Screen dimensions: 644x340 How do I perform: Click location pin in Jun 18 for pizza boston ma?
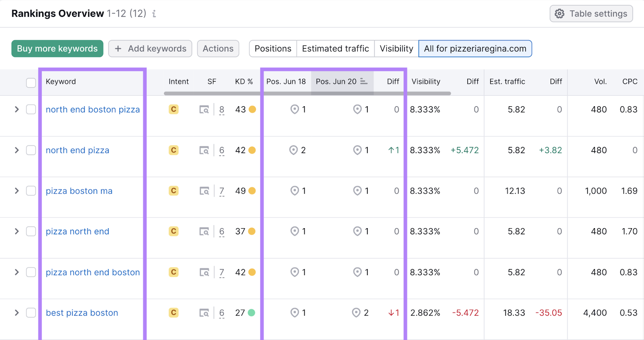pos(295,191)
